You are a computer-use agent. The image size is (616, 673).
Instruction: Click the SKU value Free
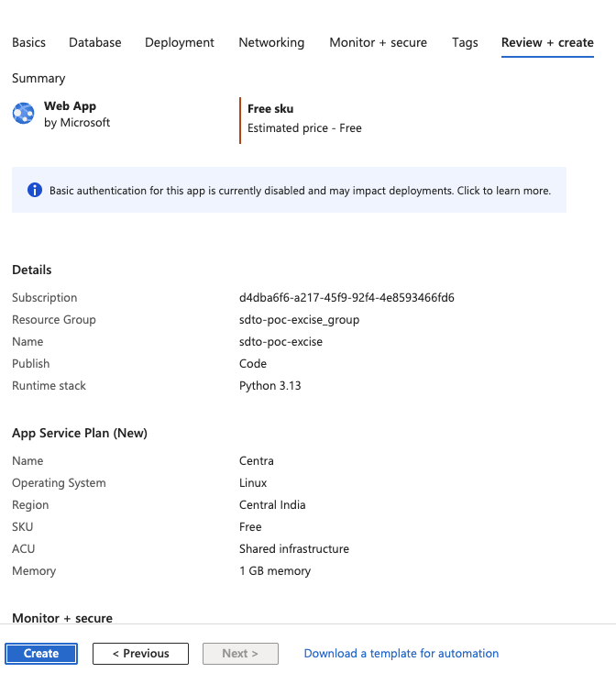tap(250, 526)
